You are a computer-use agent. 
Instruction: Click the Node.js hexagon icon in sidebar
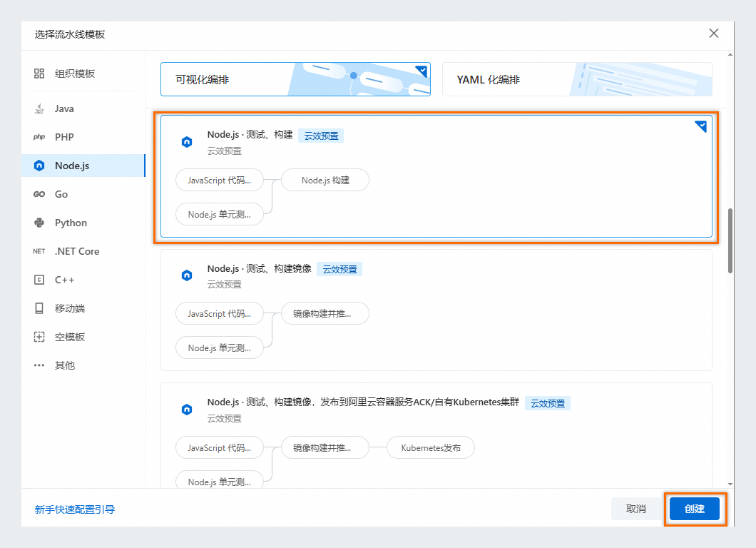click(39, 166)
